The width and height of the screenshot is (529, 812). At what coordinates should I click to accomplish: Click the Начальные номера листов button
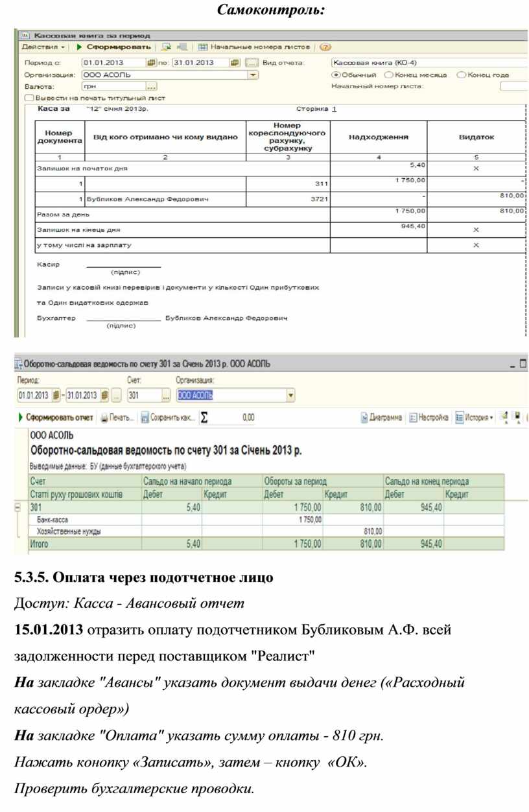[x=254, y=47]
